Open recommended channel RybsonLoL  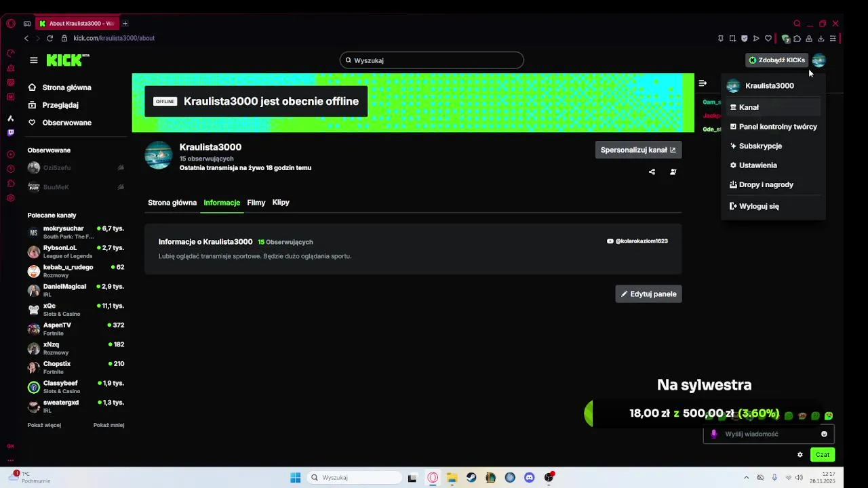[76, 251]
